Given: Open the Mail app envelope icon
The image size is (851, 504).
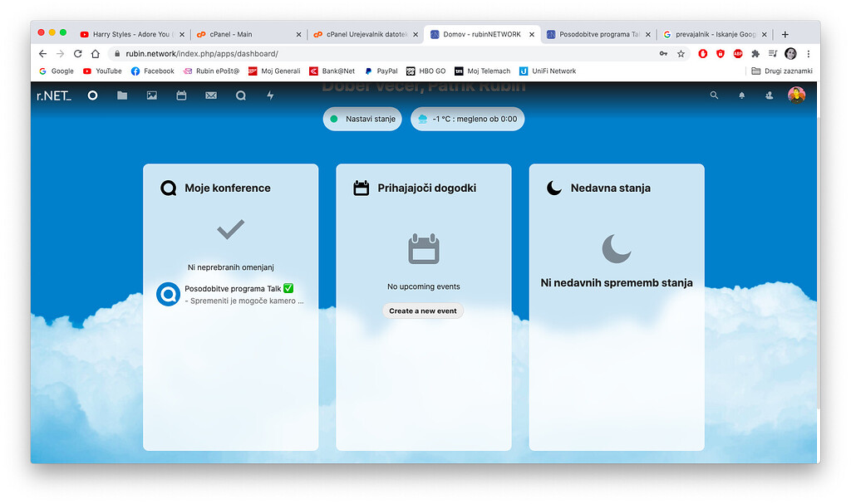Looking at the screenshot, I should (211, 95).
